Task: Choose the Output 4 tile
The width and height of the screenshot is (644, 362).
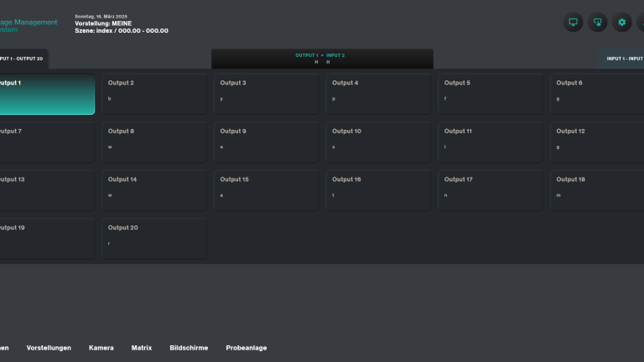Action: point(378,95)
